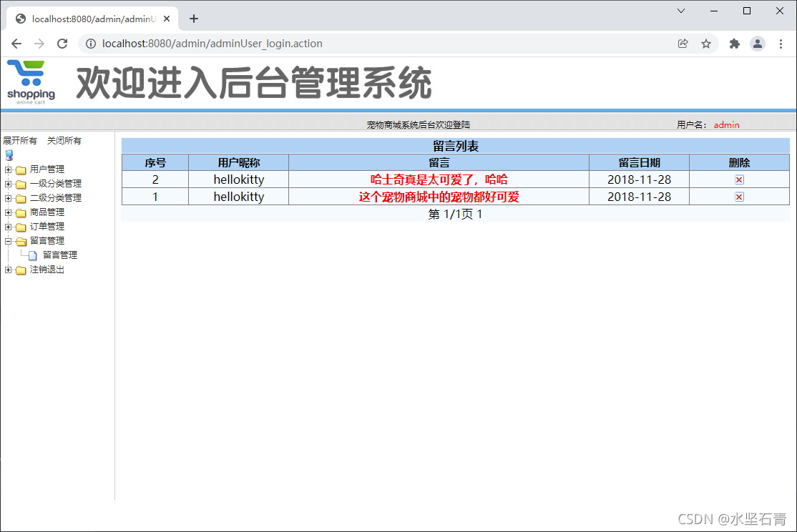Click the 用户管理 folder icon
The width and height of the screenshot is (797, 532).
tap(21, 169)
